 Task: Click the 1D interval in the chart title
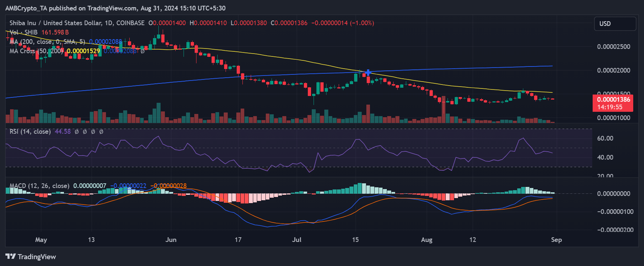coord(109,23)
